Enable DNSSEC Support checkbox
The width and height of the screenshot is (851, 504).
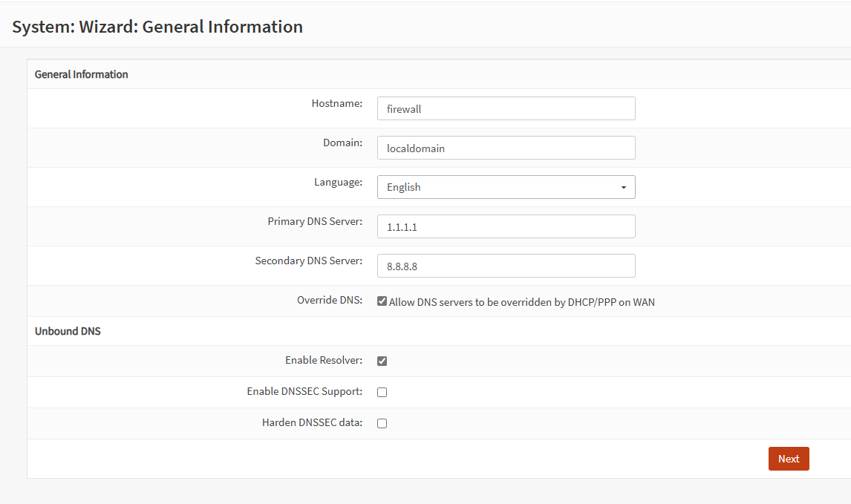tap(382, 392)
